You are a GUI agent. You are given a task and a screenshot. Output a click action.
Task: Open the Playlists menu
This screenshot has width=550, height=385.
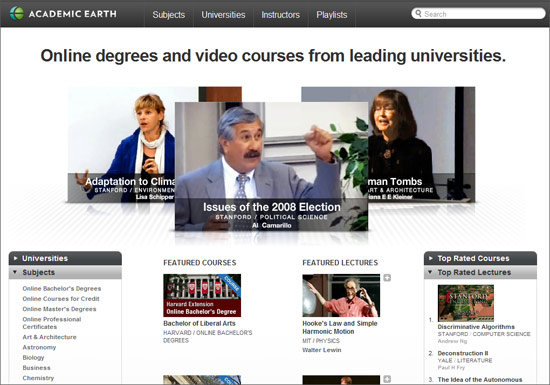[331, 15]
